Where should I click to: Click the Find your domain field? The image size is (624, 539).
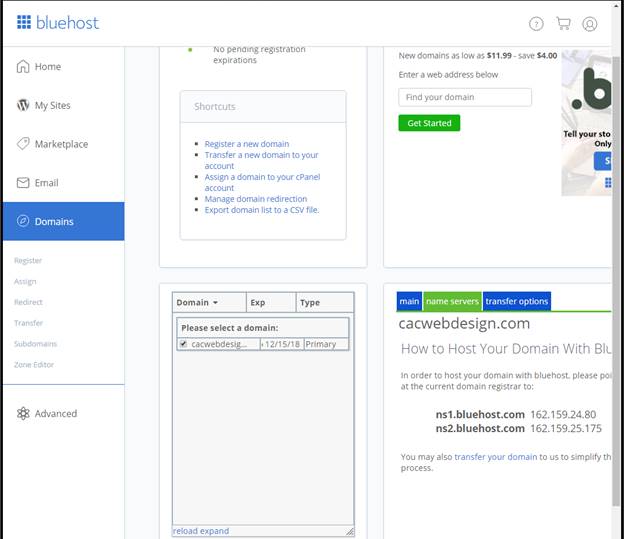[465, 97]
